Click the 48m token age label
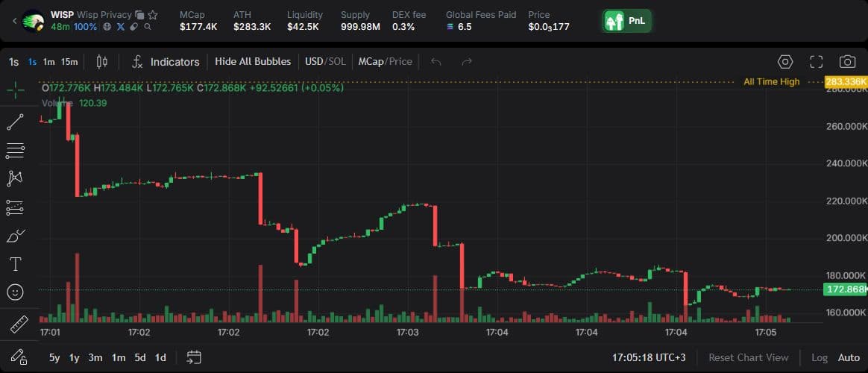 pyautogui.click(x=60, y=27)
